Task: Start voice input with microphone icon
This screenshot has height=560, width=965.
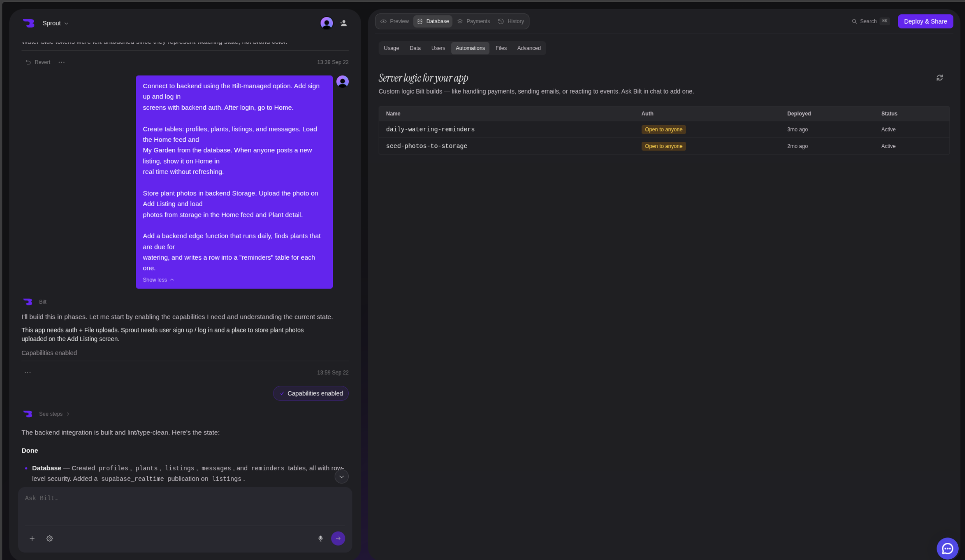Action: (x=320, y=539)
